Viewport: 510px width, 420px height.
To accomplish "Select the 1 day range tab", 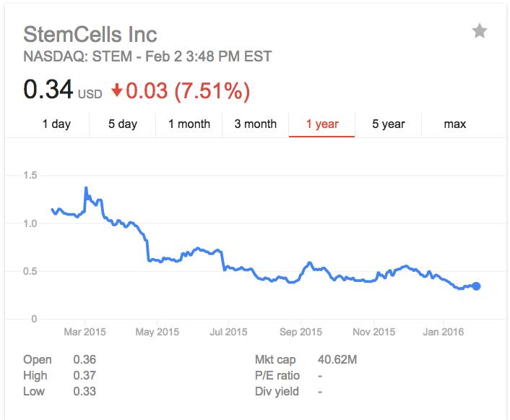I will coord(56,124).
